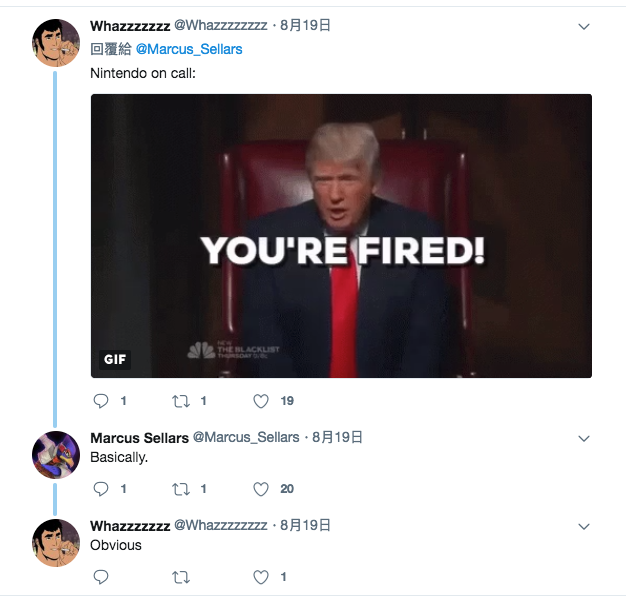Open the @Marcus_Sellars mention link
626x605 pixels.
[x=189, y=49]
